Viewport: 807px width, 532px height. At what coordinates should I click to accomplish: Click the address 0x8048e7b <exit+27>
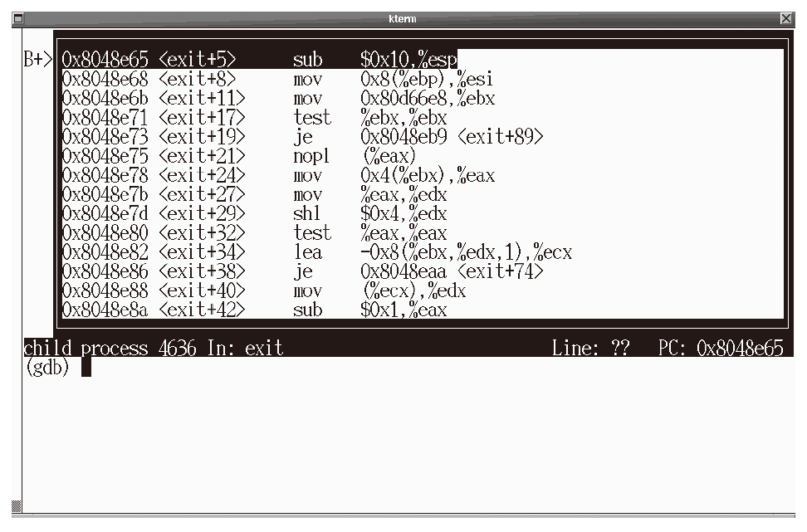[x=154, y=195]
